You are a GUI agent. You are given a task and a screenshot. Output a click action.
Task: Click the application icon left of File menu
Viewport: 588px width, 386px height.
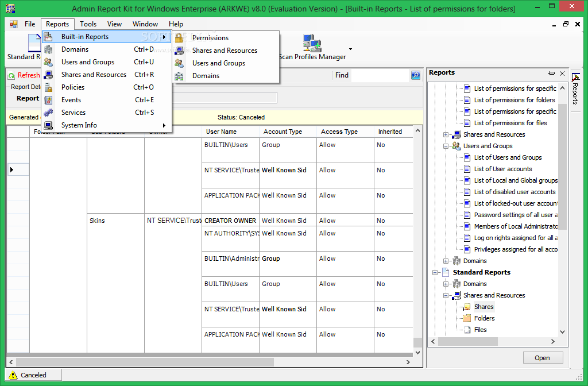14,24
